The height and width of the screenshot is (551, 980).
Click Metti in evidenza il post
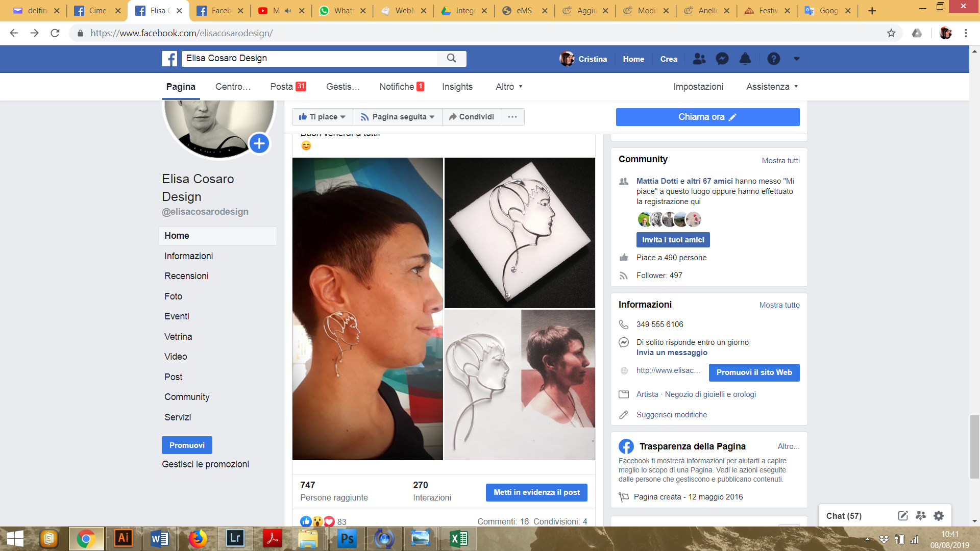pos(536,492)
